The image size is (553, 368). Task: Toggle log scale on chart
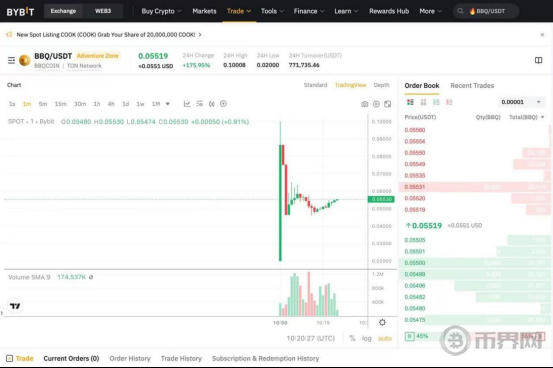366,338
